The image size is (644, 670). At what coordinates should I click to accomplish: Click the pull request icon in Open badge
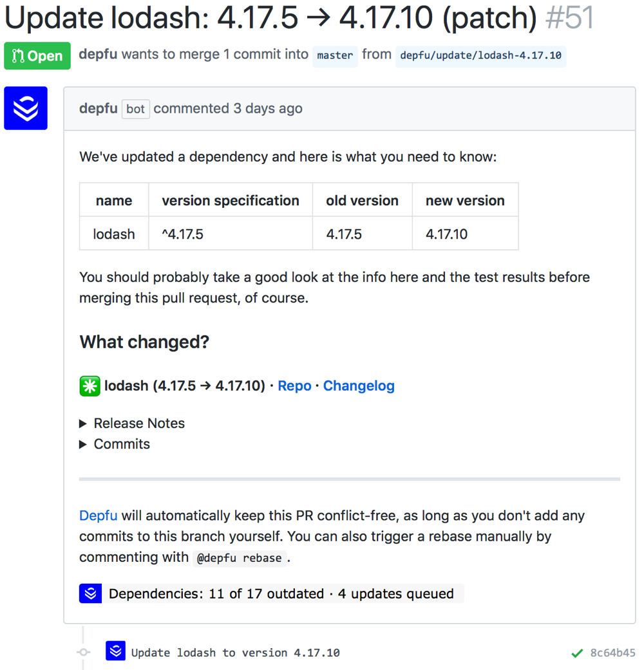18,56
